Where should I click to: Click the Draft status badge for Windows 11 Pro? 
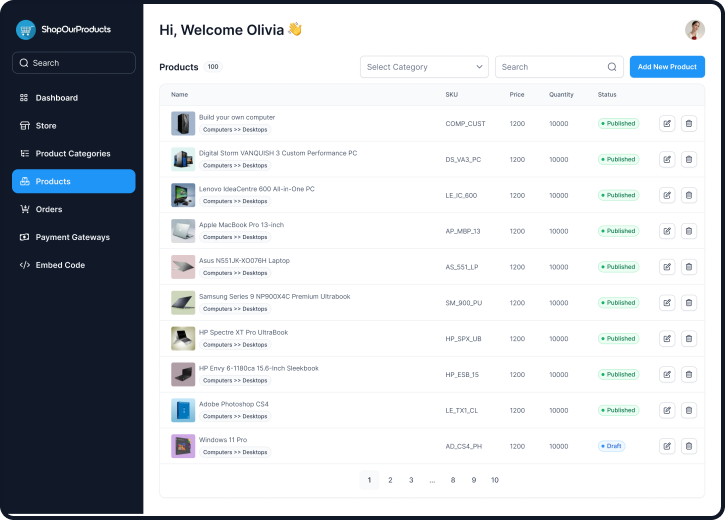[611, 446]
